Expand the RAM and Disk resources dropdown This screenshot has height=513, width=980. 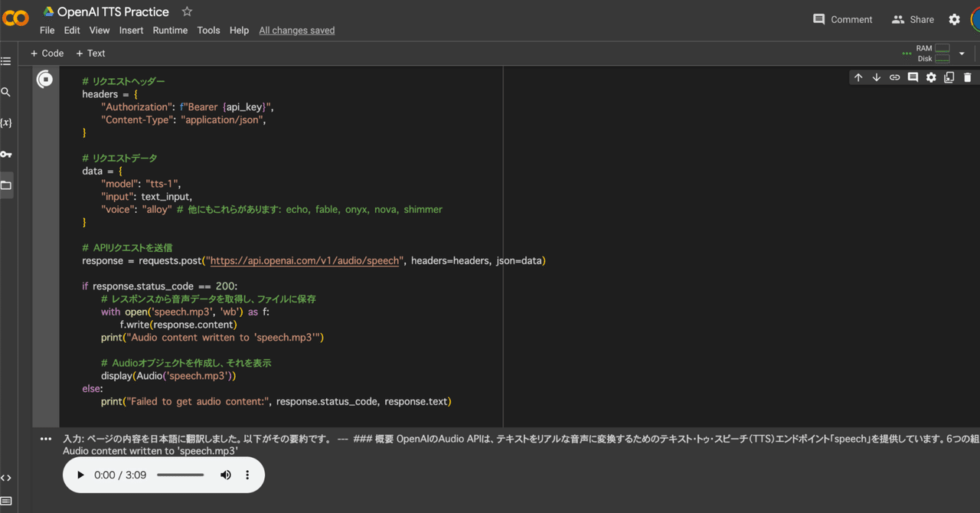(x=962, y=54)
